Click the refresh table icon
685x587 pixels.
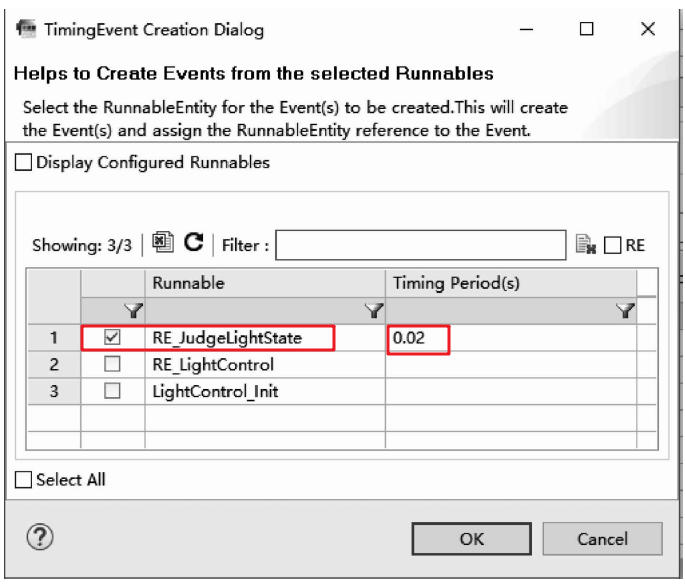pyautogui.click(x=194, y=245)
